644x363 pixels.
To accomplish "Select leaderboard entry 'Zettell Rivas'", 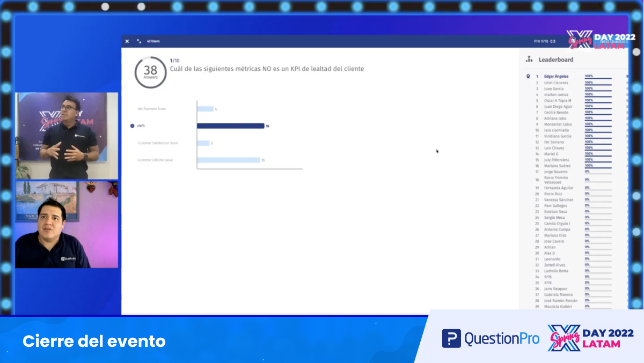I will click(x=555, y=265).
